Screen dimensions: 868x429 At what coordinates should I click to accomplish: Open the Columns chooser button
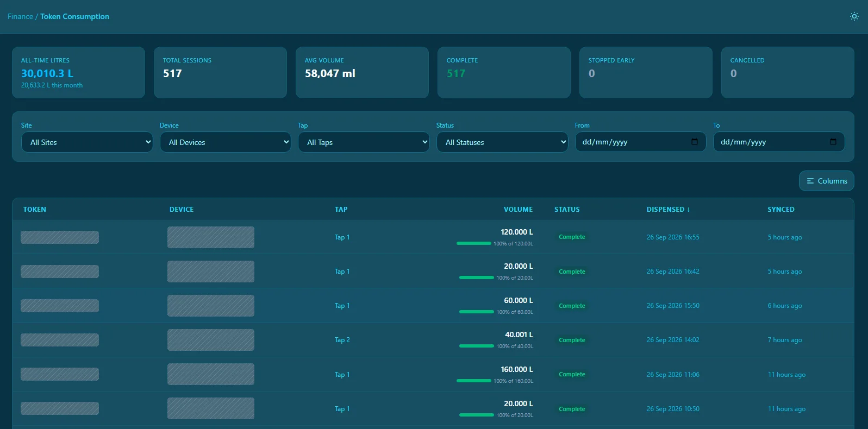[826, 181]
